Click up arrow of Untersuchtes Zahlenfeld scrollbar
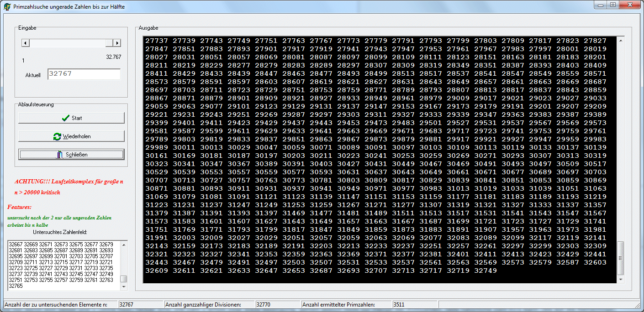 [124, 244]
